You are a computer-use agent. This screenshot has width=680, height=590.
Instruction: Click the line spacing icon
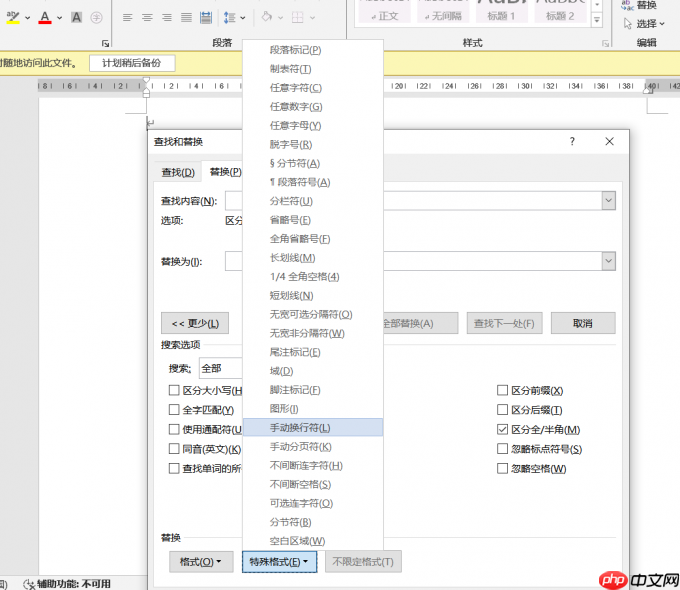229,17
